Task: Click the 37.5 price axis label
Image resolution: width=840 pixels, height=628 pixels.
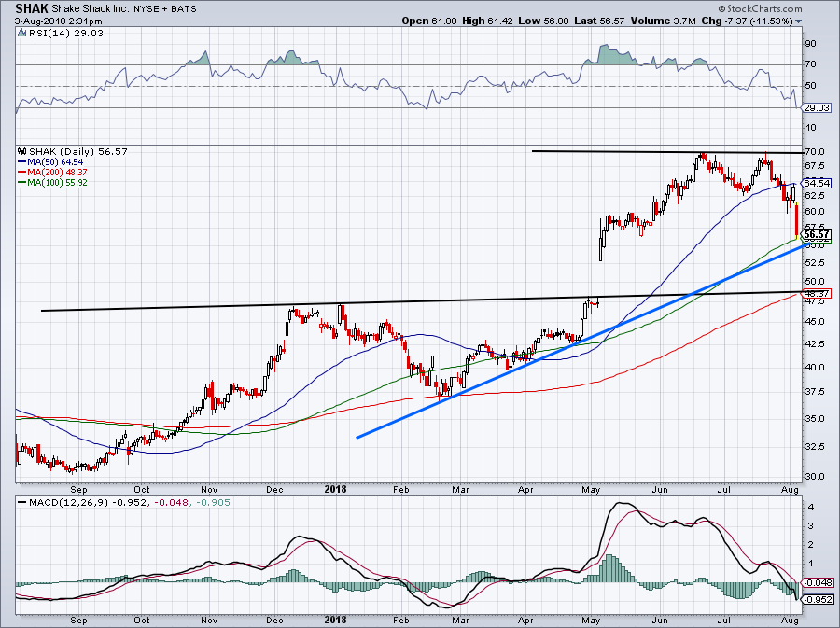Action: pyautogui.click(x=814, y=392)
